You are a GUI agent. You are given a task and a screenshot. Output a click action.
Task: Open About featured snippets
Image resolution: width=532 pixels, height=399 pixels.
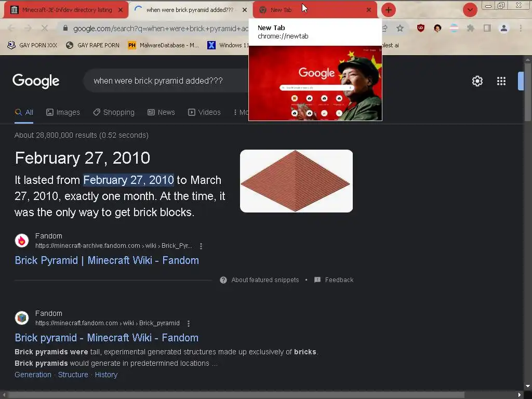260,280
